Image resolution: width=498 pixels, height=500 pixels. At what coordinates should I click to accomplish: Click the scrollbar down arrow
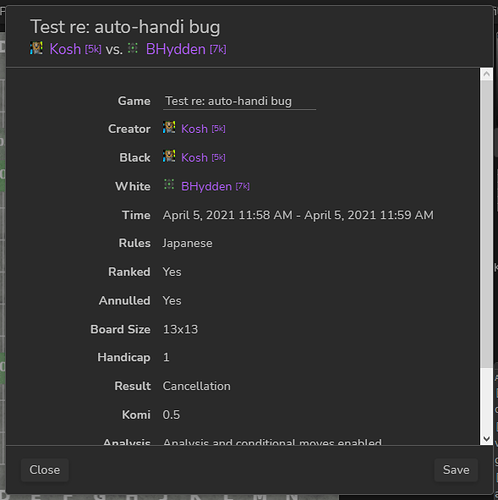[x=486, y=439]
